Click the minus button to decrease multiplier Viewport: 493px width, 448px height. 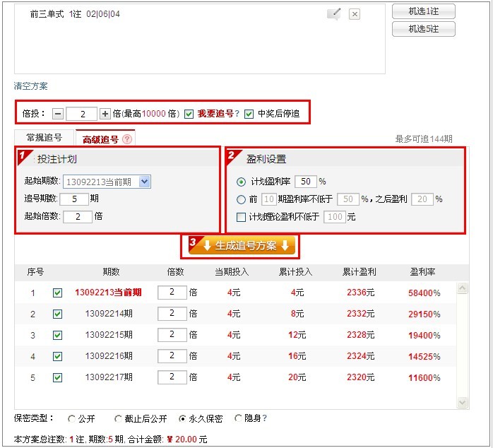(x=58, y=114)
